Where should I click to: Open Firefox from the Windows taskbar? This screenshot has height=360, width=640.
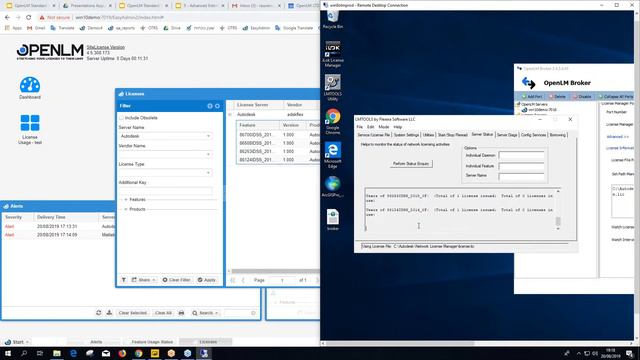(122, 353)
